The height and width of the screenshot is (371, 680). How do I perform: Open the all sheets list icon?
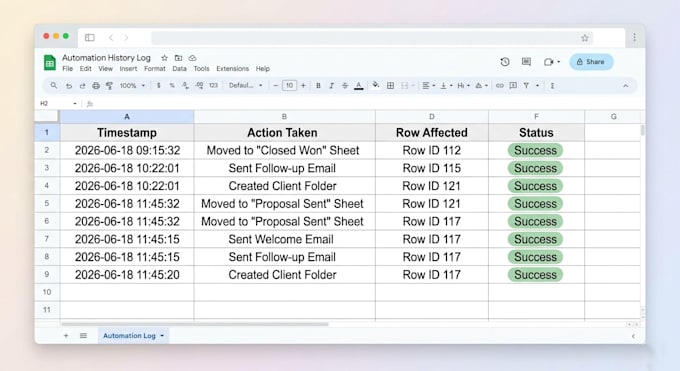83,335
